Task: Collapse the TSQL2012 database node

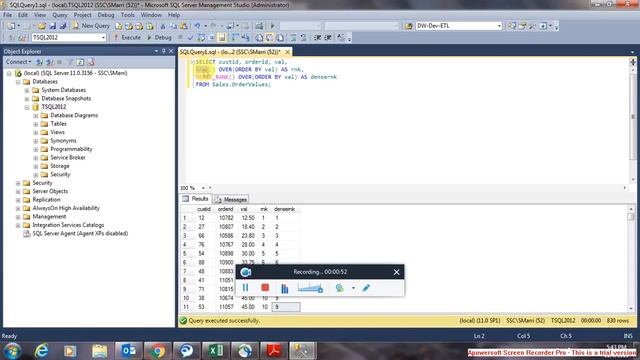Action: pos(27,107)
